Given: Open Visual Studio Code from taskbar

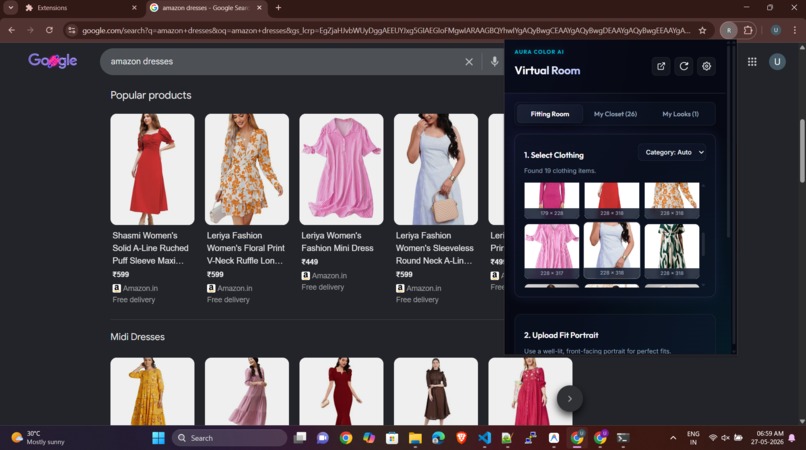Looking at the screenshot, I should (484, 438).
